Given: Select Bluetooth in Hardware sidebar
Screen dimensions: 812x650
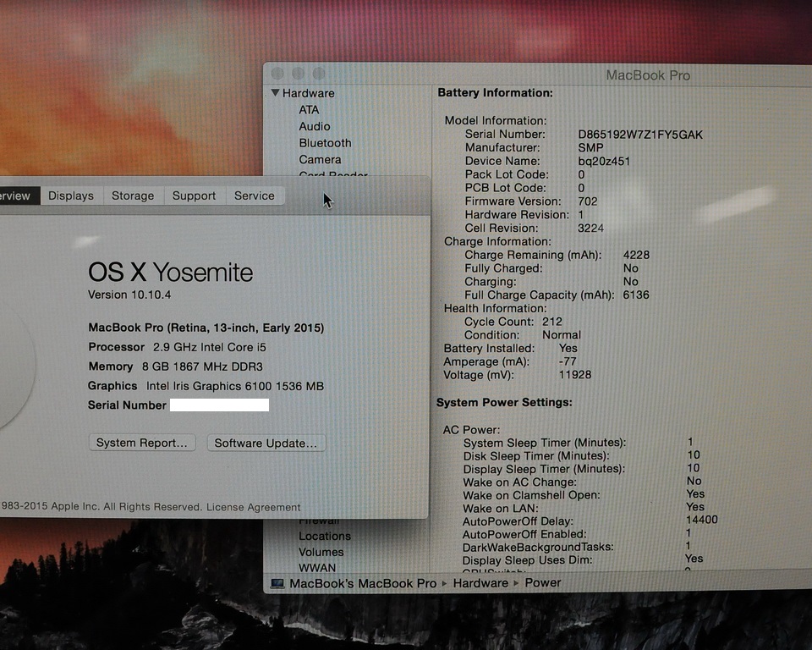Looking at the screenshot, I should pos(325,143).
